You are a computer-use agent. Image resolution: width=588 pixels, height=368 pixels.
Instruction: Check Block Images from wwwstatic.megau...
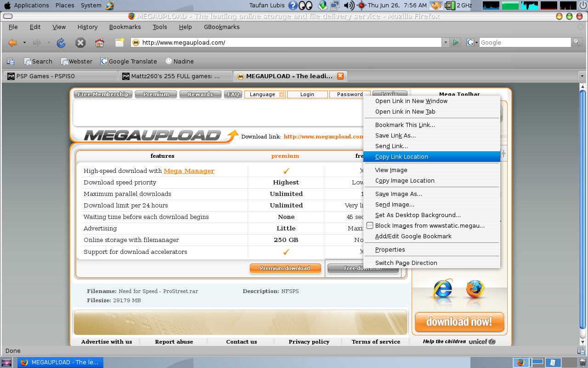370,225
